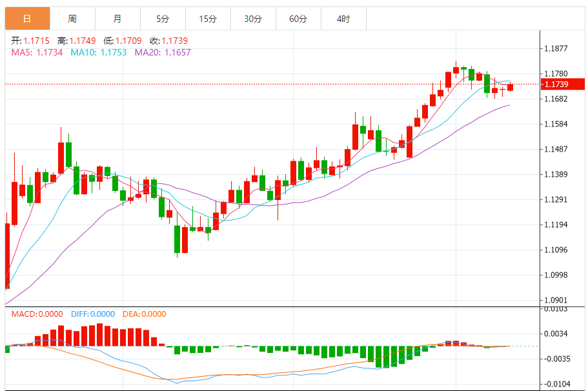Switch to the 周 weekly tab
The width and height of the screenshot is (588, 391).
tap(72, 18)
